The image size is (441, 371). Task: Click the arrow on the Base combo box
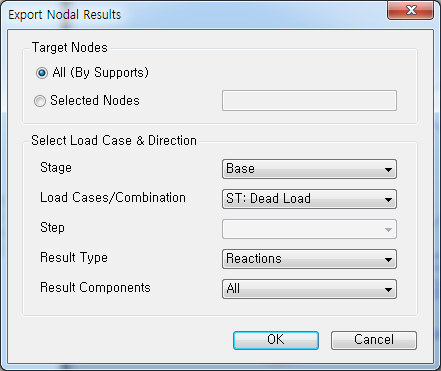(388, 170)
